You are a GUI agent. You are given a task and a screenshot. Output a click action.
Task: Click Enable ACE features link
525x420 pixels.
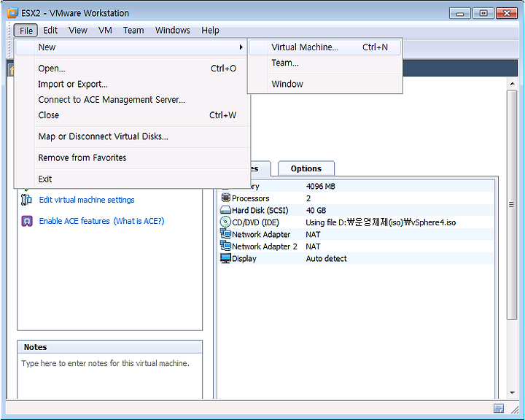[74, 221]
